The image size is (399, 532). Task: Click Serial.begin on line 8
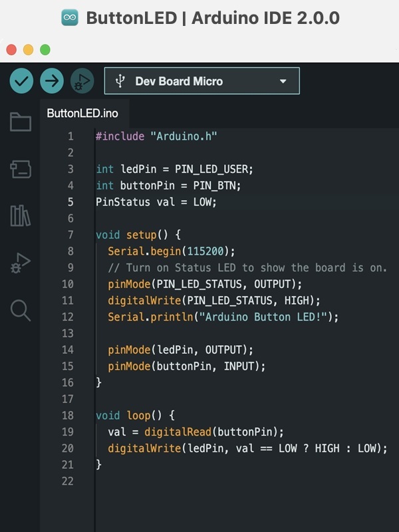[x=144, y=251]
